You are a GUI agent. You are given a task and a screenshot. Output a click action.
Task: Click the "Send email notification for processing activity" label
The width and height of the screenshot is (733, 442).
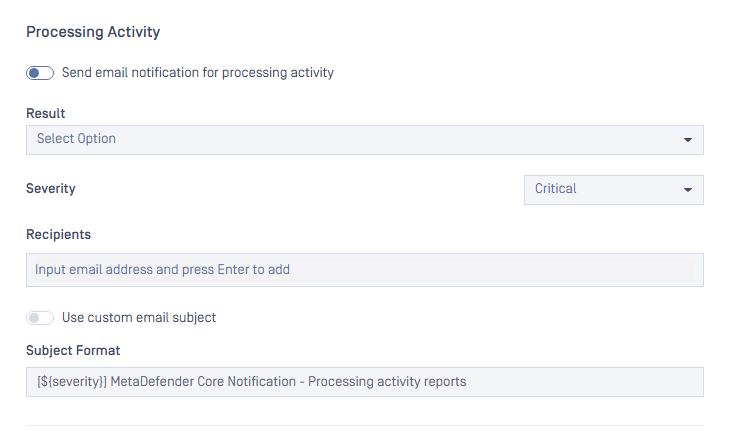[198, 73]
